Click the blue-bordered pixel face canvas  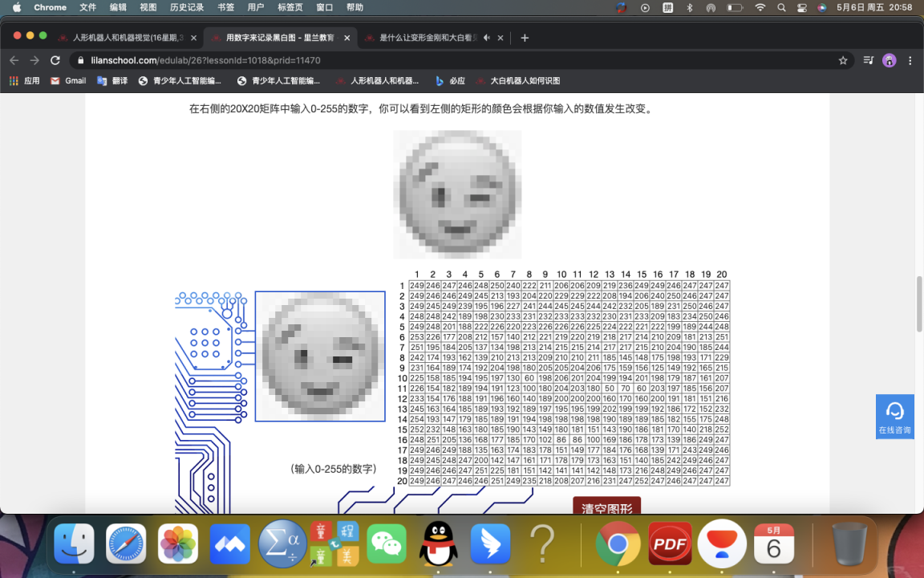tap(320, 356)
